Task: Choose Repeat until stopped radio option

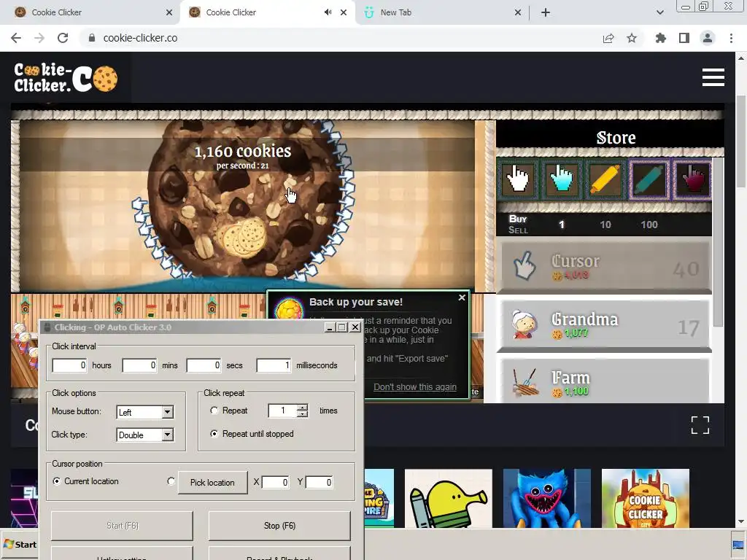Action: [214, 434]
